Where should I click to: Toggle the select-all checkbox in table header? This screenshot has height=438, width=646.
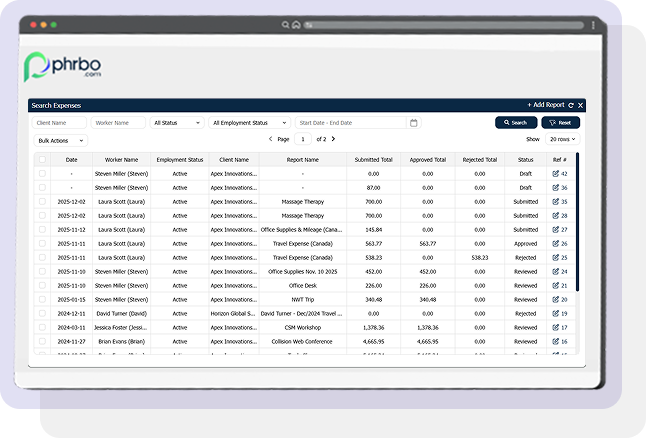click(x=42, y=160)
